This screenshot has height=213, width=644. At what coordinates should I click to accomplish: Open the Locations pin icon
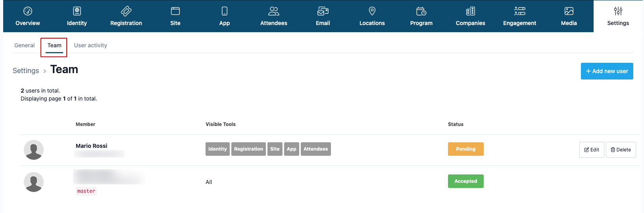(x=372, y=11)
